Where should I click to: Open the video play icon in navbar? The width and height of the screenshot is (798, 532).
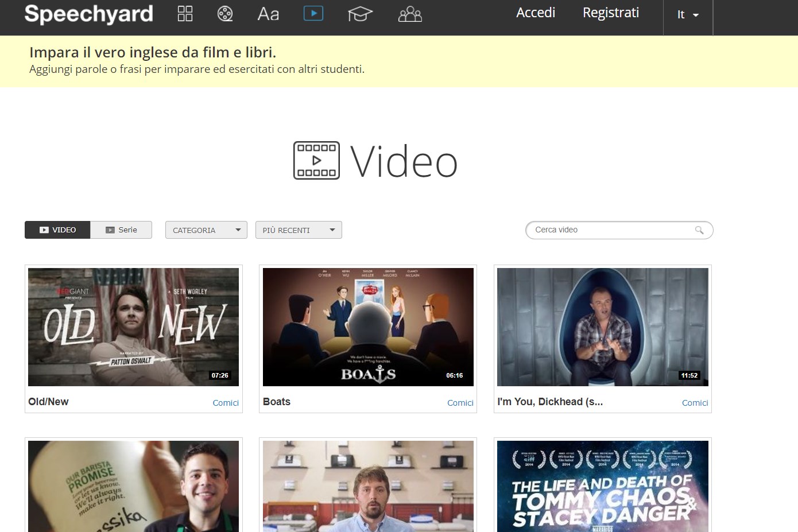pos(313,13)
